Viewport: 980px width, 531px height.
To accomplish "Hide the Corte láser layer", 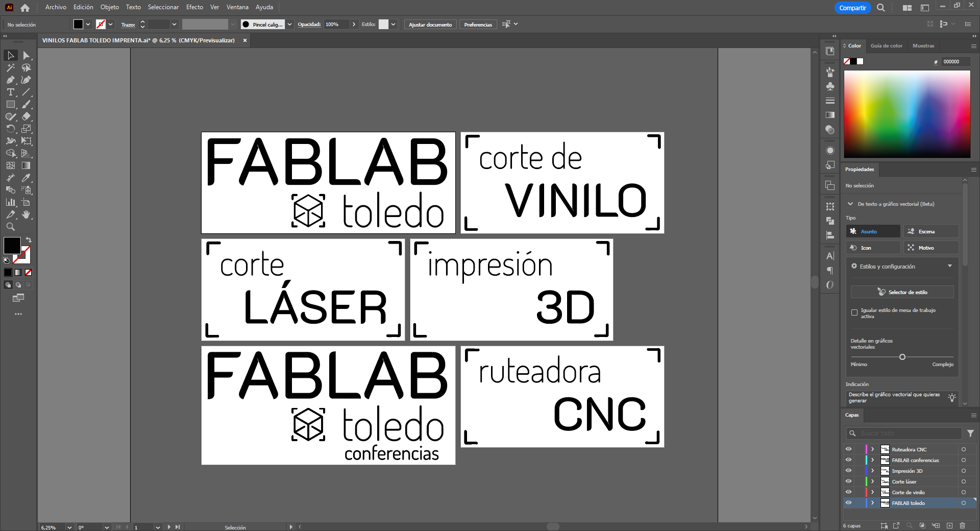I will [x=848, y=481].
